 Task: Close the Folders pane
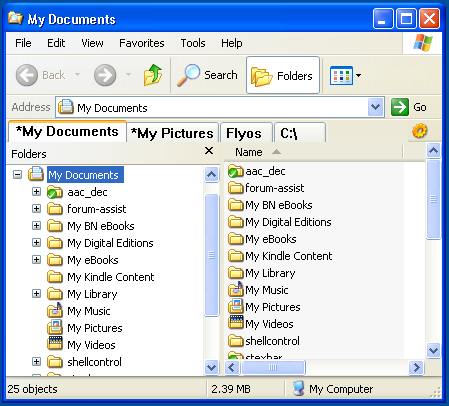209,151
